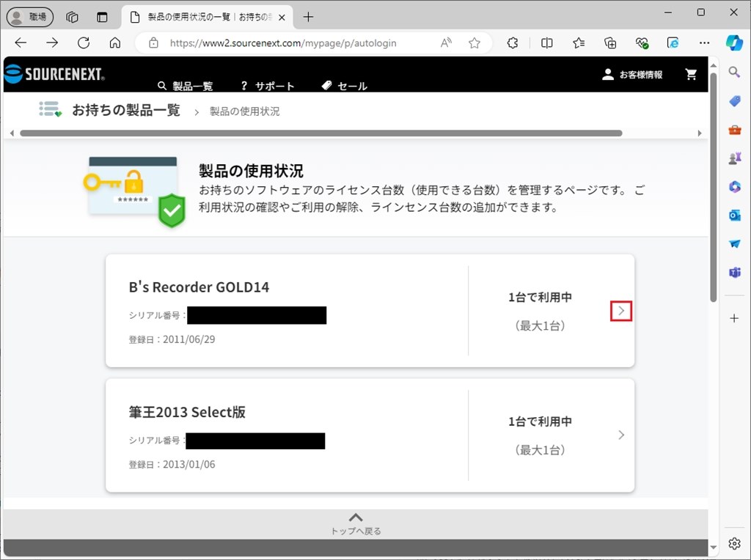Open the browser profile button
The image size is (751, 560).
click(x=29, y=18)
